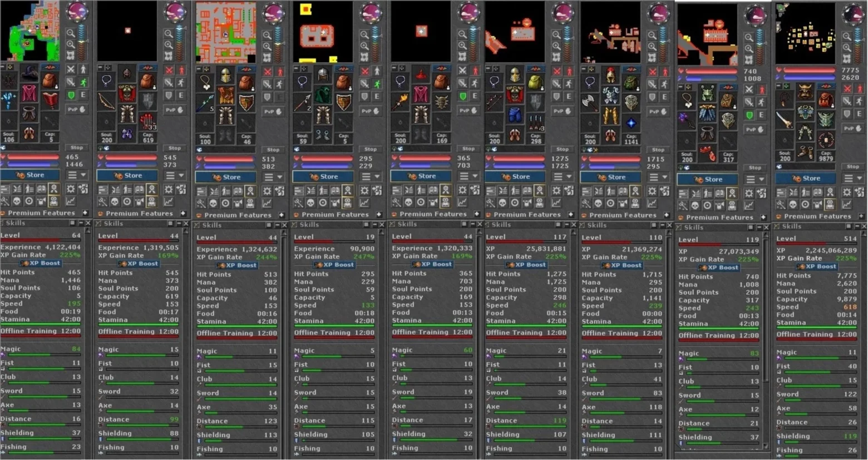
Task: Select the sword in level 514 panel
Action: coord(785,120)
